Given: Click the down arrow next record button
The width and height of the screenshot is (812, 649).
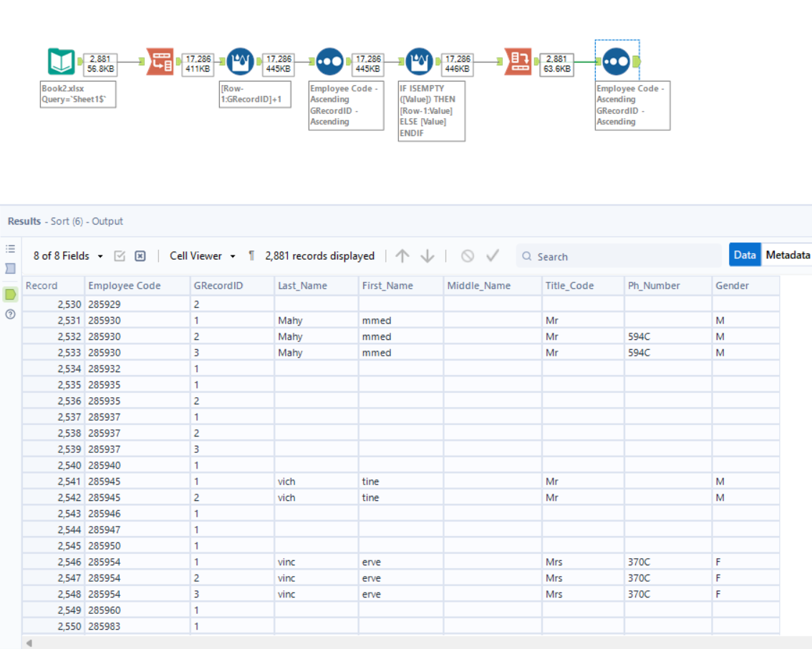Looking at the screenshot, I should click(427, 256).
